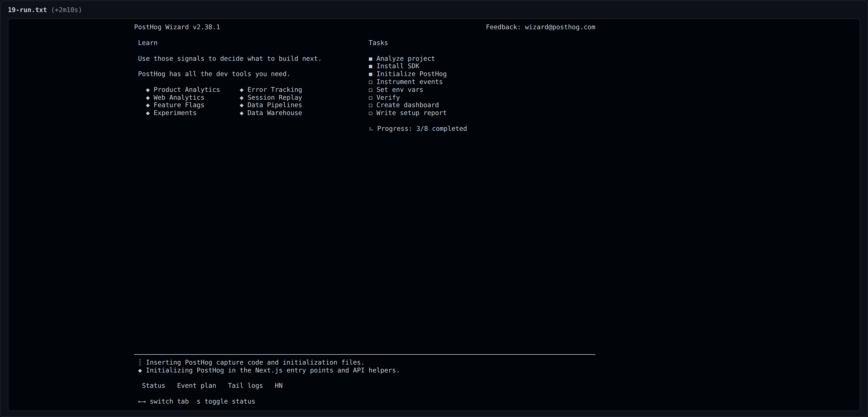868x417 pixels.
Task: Switch to the Tail logs tab
Action: pyautogui.click(x=245, y=386)
